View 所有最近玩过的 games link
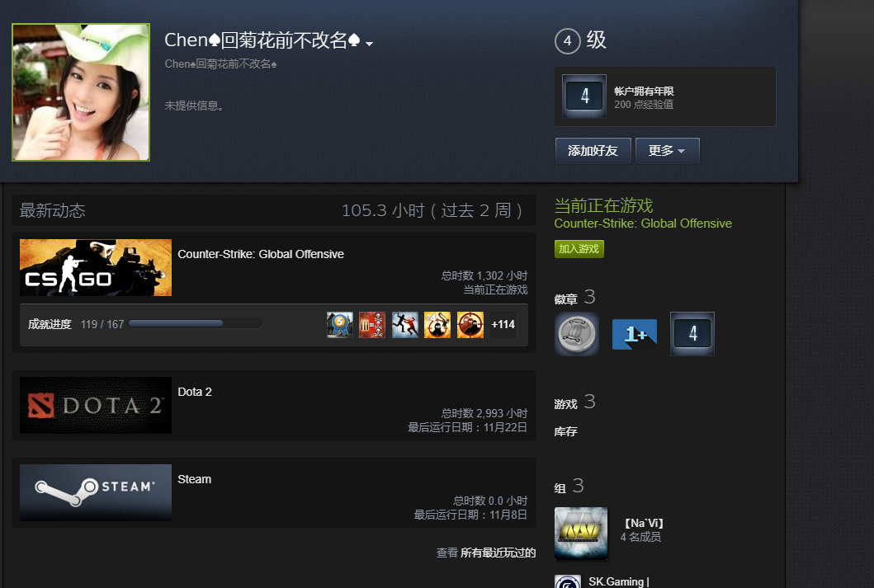The width and height of the screenshot is (874, 588). click(x=498, y=553)
